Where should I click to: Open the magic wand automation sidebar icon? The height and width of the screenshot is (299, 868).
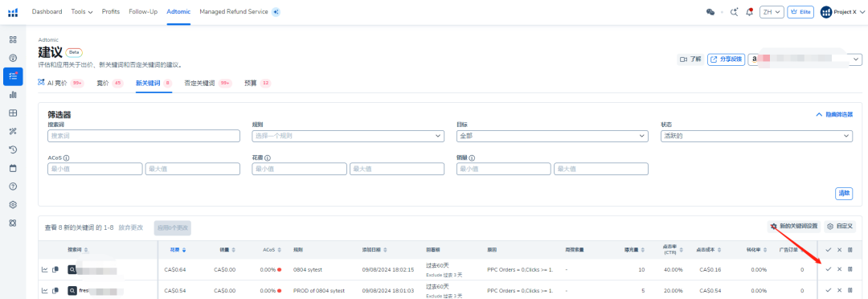pyautogui.click(x=14, y=131)
